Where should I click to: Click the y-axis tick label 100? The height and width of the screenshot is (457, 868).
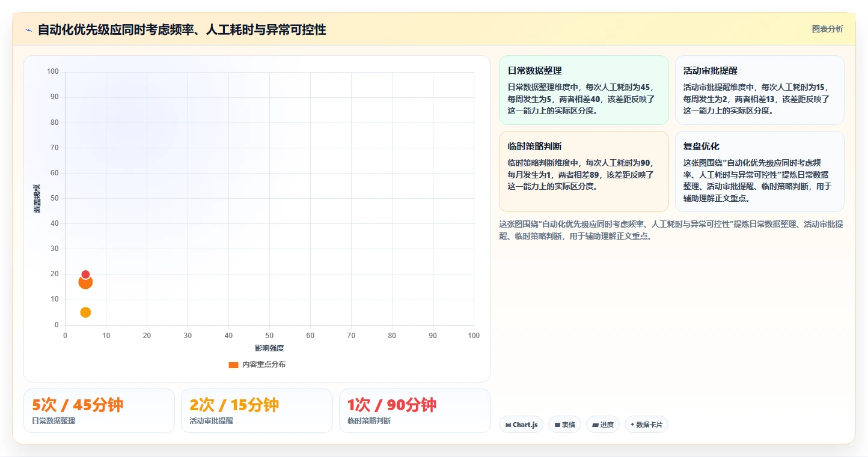coord(52,72)
